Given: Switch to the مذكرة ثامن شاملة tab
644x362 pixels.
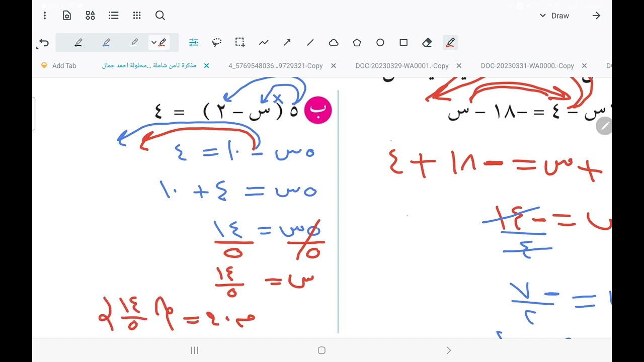Looking at the screenshot, I should point(149,66).
